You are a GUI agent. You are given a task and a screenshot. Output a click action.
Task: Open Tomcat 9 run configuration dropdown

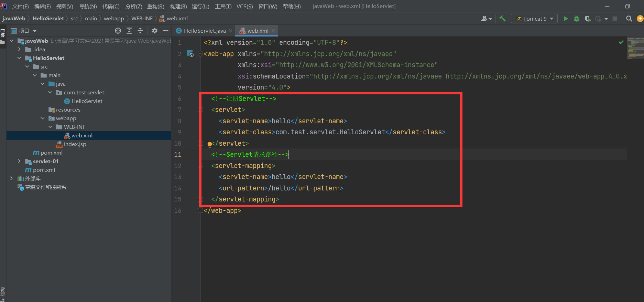[534, 19]
